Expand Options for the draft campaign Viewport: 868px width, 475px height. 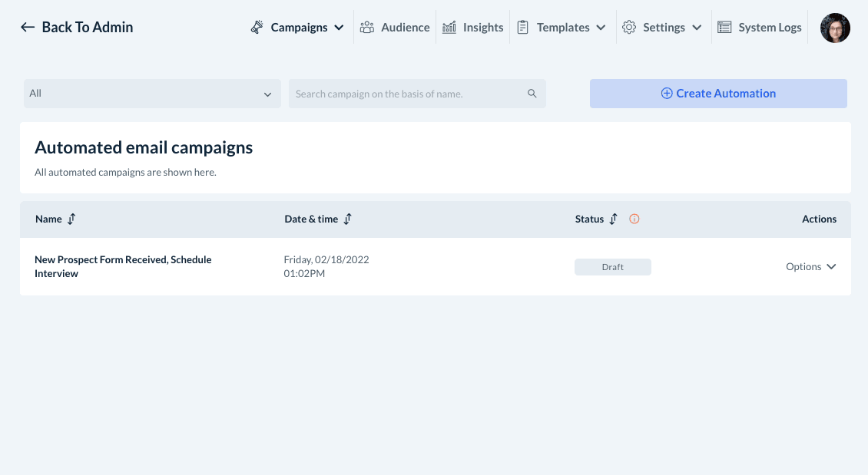coord(810,267)
